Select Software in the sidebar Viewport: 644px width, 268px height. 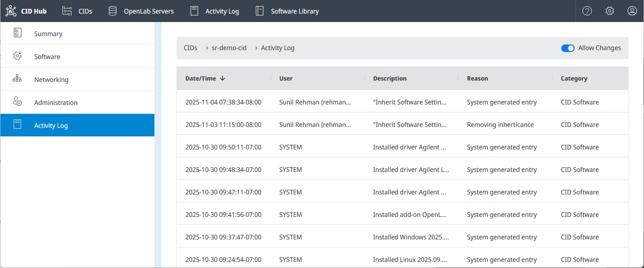(x=77, y=57)
